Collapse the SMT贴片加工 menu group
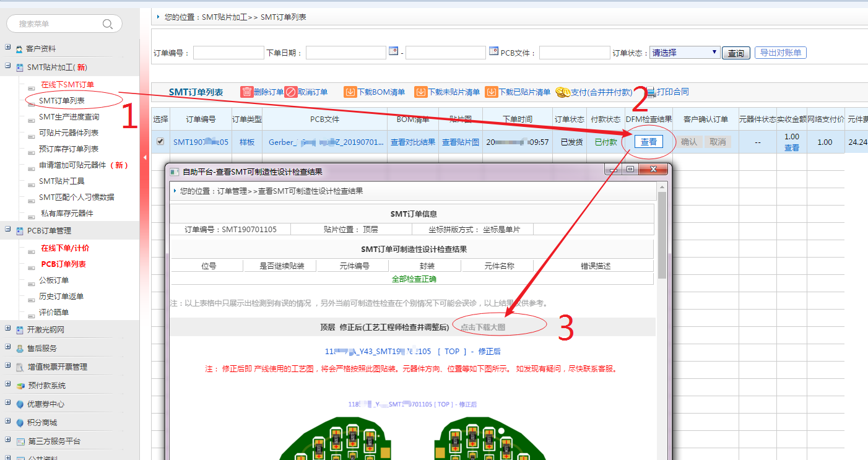This screenshot has width=868, height=460. (8, 66)
